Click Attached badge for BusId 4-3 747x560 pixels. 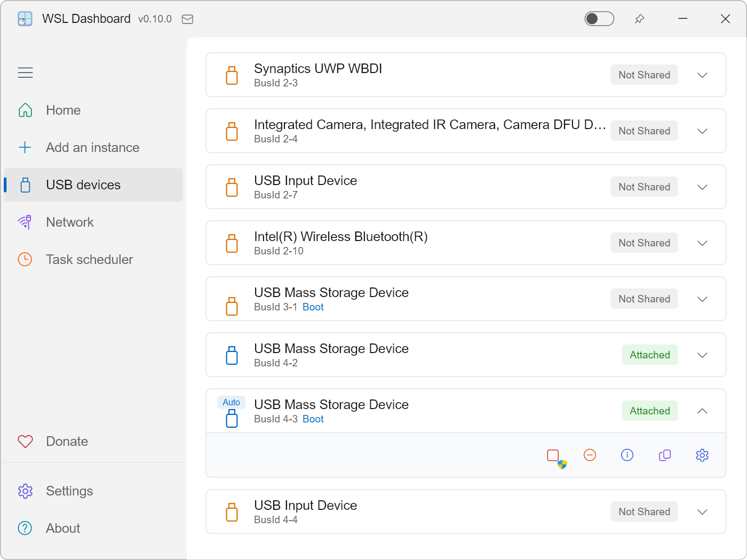tap(650, 411)
